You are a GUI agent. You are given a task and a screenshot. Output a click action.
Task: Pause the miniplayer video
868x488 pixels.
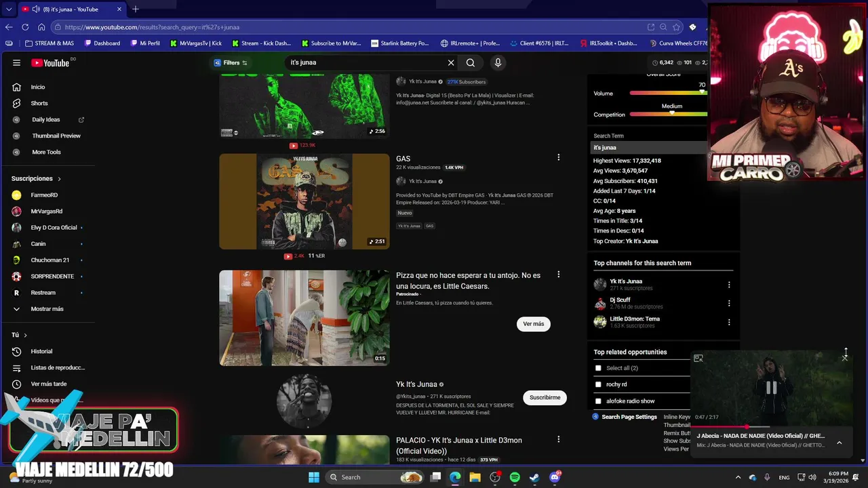[771, 388]
